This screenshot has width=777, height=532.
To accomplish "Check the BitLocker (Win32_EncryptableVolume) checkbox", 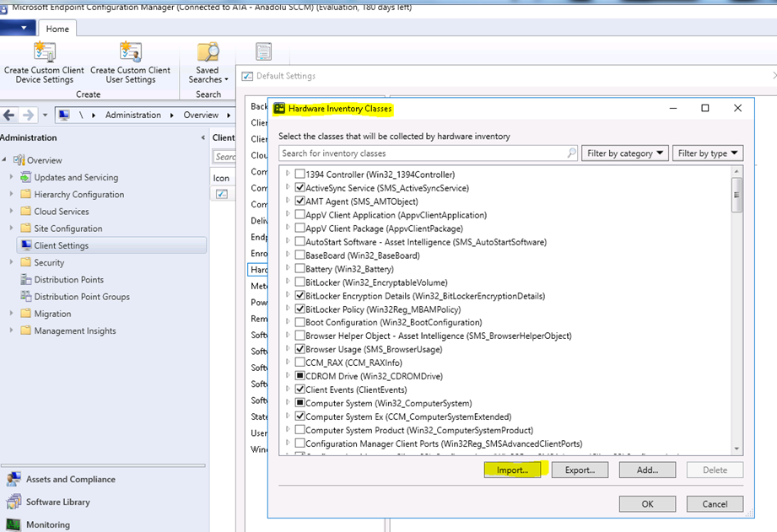I will pyautogui.click(x=299, y=282).
